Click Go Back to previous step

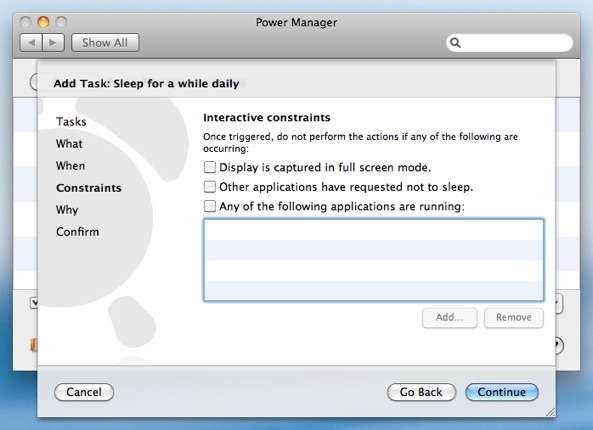click(421, 392)
